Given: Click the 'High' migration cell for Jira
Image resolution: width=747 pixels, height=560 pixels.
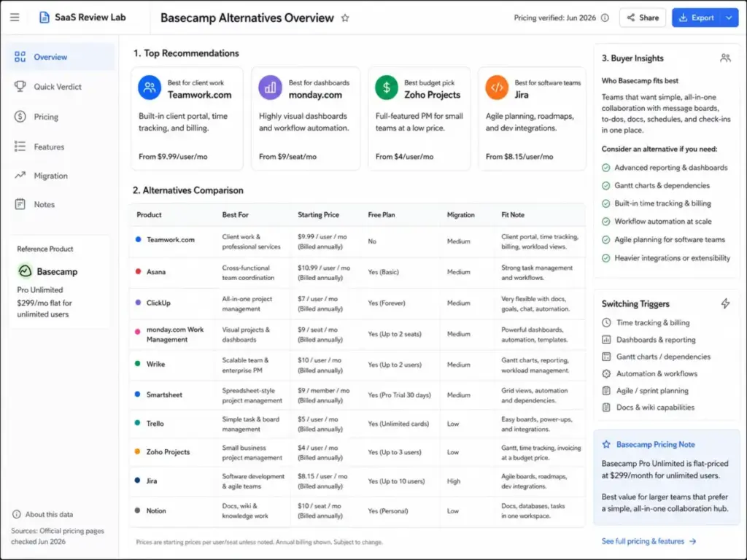Looking at the screenshot, I should [454, 481].
